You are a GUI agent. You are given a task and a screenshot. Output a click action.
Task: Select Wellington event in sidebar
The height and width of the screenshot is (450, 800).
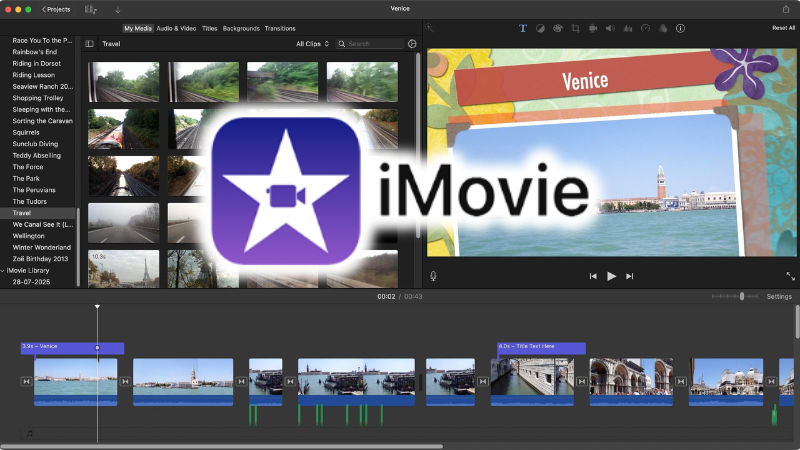(x=29, y=236)
